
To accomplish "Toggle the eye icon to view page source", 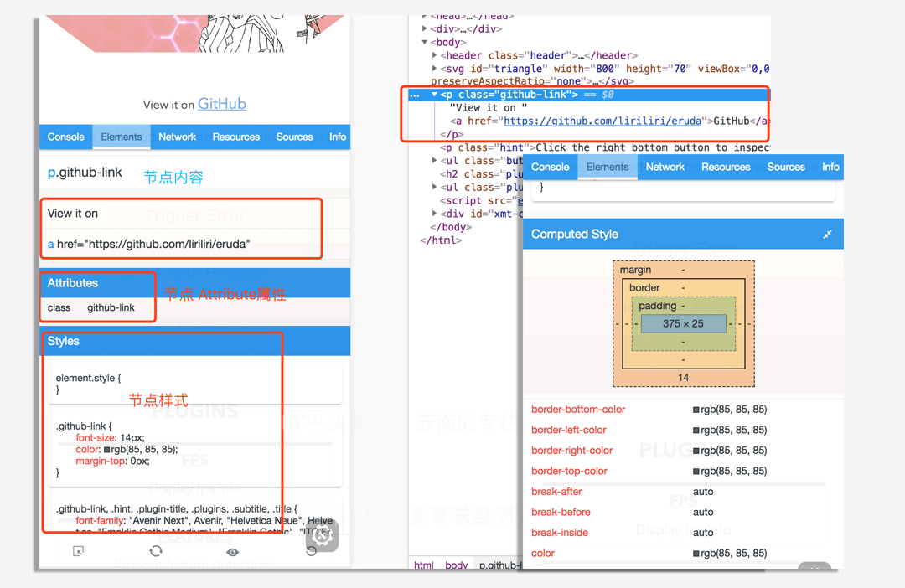I will (232, 551).
